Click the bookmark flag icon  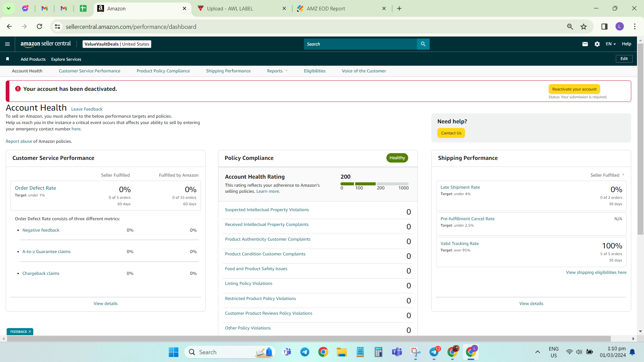[7, 59]
